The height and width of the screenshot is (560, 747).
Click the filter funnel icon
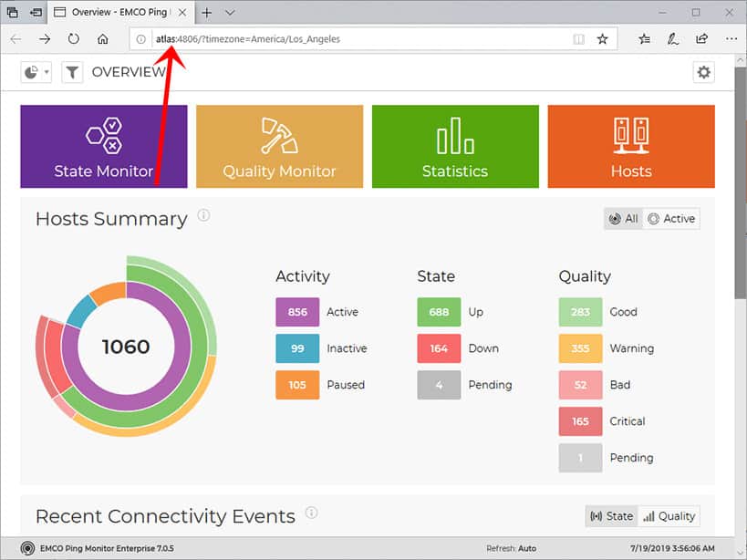tap(72, 72)
